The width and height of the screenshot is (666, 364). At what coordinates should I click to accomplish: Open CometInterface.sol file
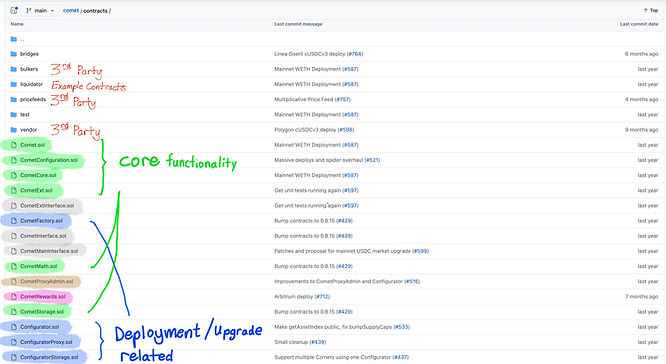click(43, 236)
